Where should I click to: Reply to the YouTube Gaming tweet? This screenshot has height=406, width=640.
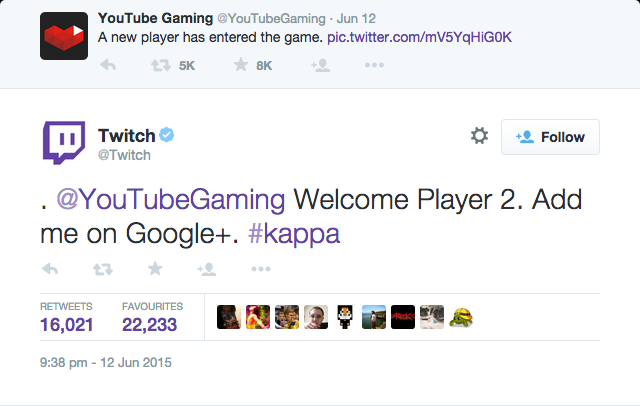click(110, 65)
